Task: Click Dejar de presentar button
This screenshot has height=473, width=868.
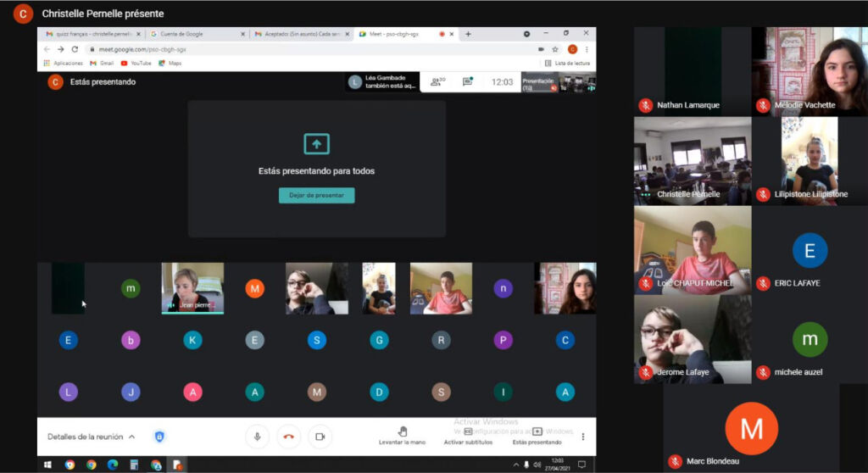Action: coord(316,195)
